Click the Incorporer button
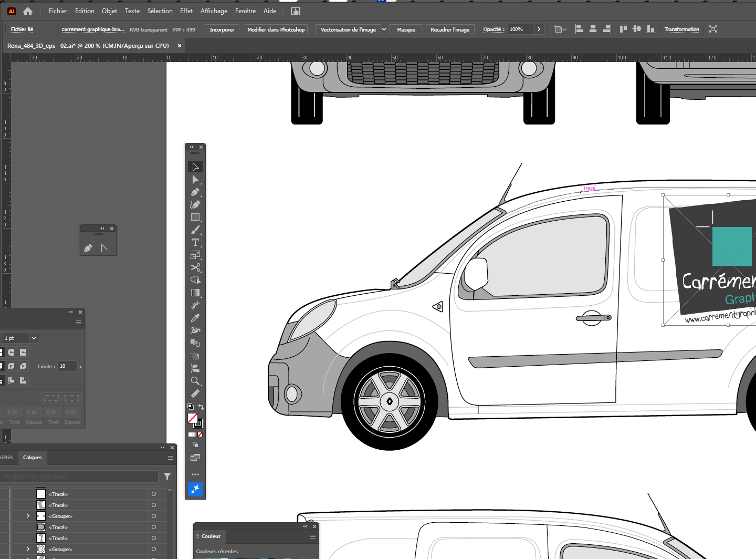 pos(222,29)
